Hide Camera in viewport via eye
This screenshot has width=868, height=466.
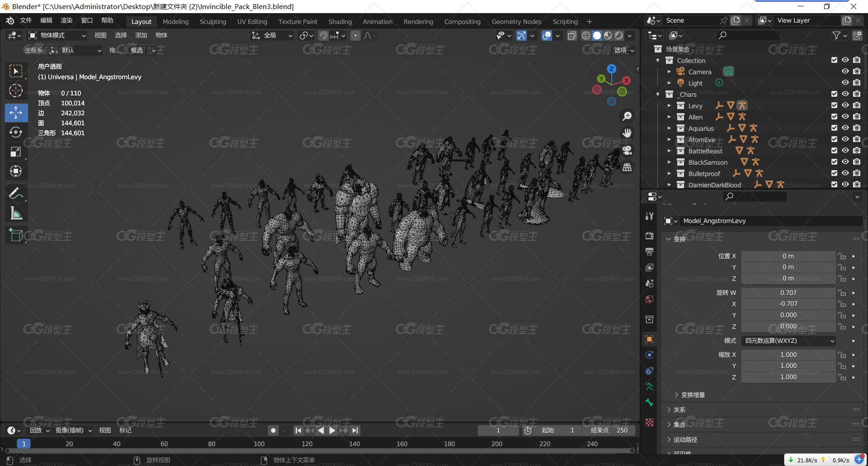[x=845, y=71]
